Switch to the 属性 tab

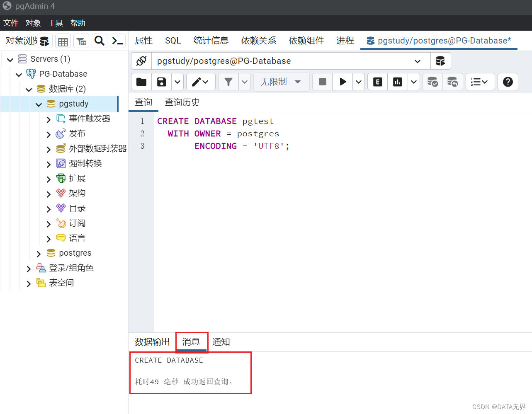(144, 41)
